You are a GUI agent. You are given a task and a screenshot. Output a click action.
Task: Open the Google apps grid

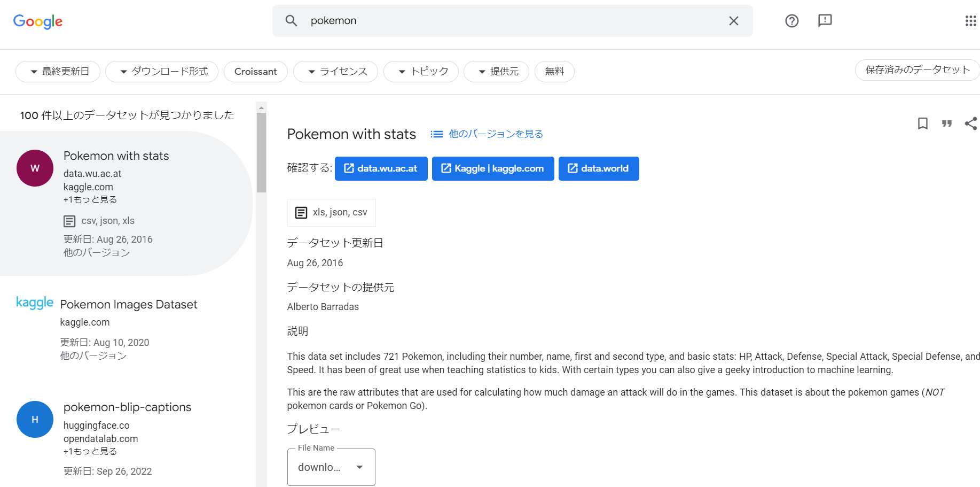(x=971, y=21)
